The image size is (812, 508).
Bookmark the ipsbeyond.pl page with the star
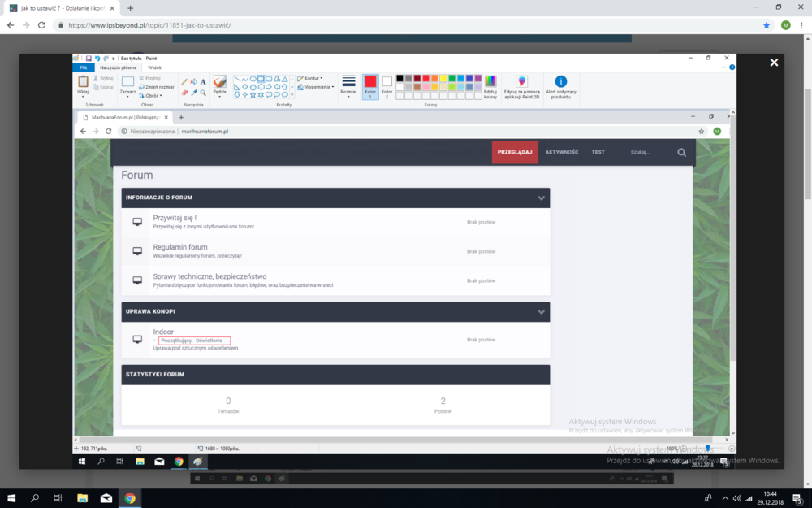[x=767, y=25]
